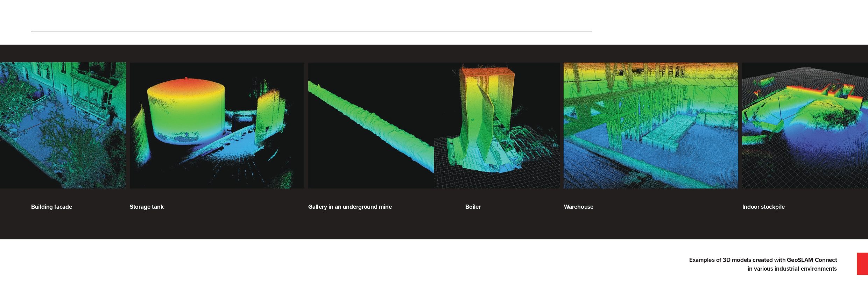Select the Storage tank 3D model image

[x=217, y=126]
